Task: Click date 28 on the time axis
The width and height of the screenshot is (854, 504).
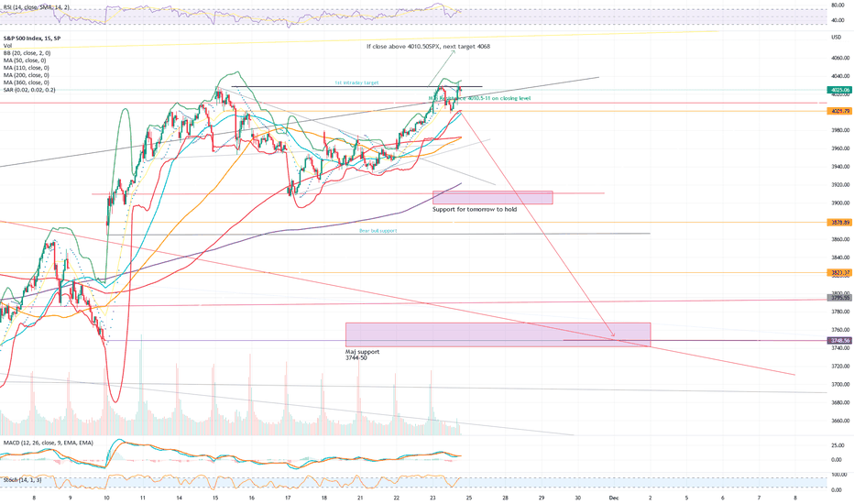Action: (506, 498)
